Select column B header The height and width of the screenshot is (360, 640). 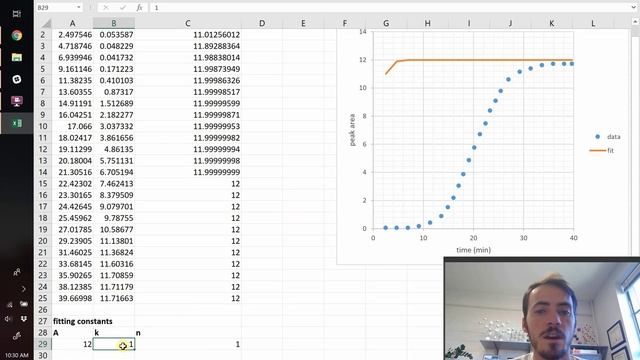pyautogui.click(x=113, y=23)
